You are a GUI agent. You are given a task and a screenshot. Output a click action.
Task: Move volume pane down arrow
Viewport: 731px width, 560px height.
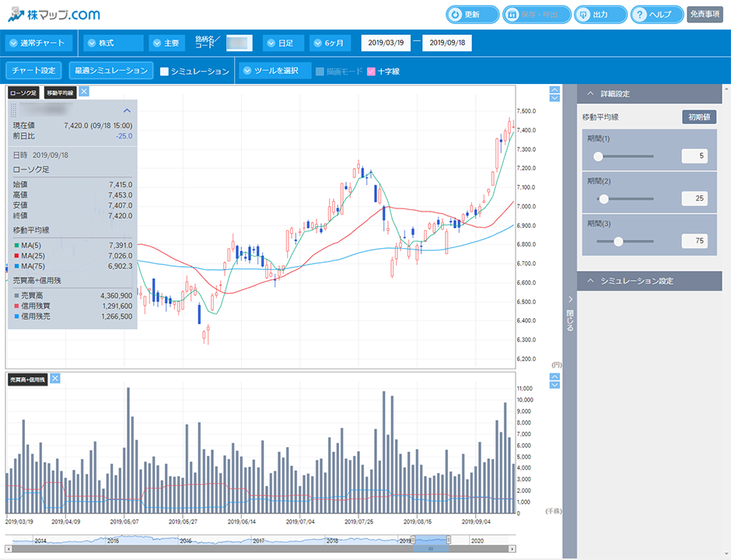coord(554,385)
